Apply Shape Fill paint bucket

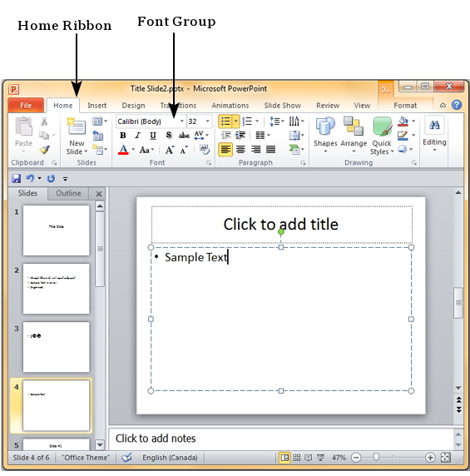tap(403, 121)
